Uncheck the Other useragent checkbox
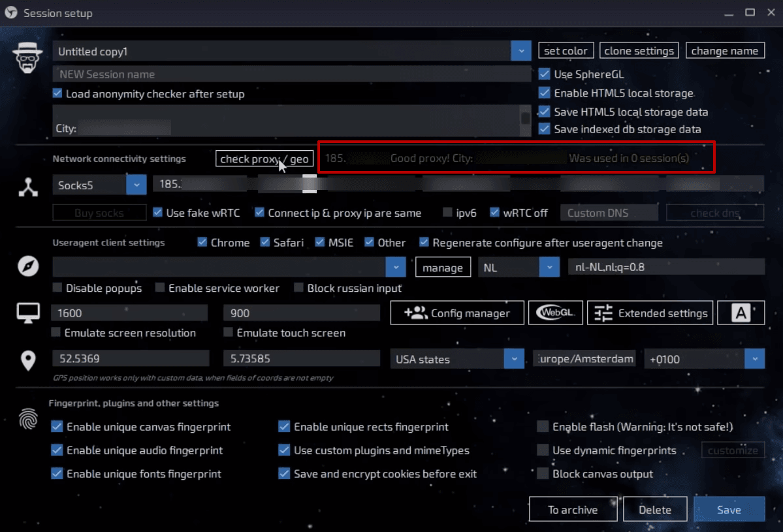This screenshot has height=532, width=783. point(369,242)
